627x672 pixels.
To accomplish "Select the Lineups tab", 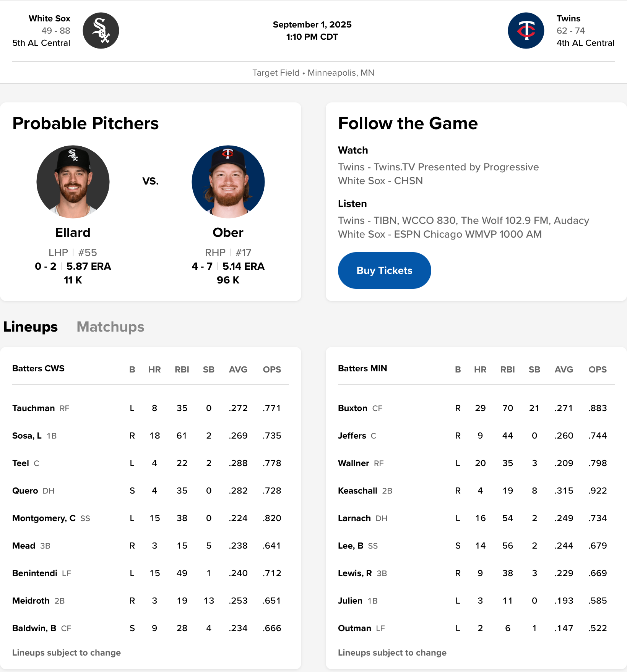I will 31,327.
